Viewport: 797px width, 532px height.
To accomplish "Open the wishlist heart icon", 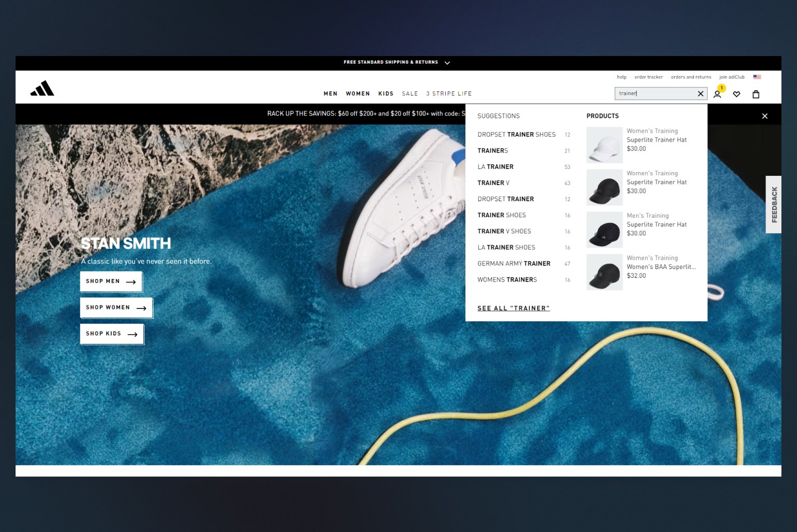I will [x=736, y=94].
